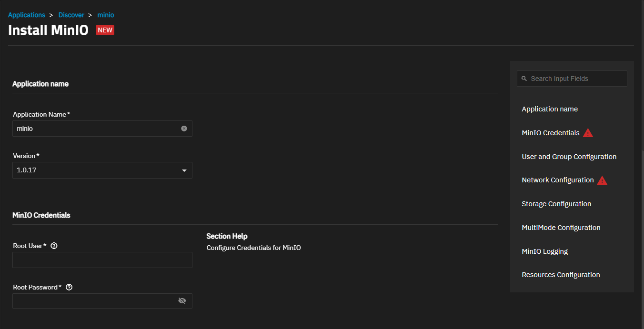Jump to Application name section in sidebar

[x=550, y=109]
